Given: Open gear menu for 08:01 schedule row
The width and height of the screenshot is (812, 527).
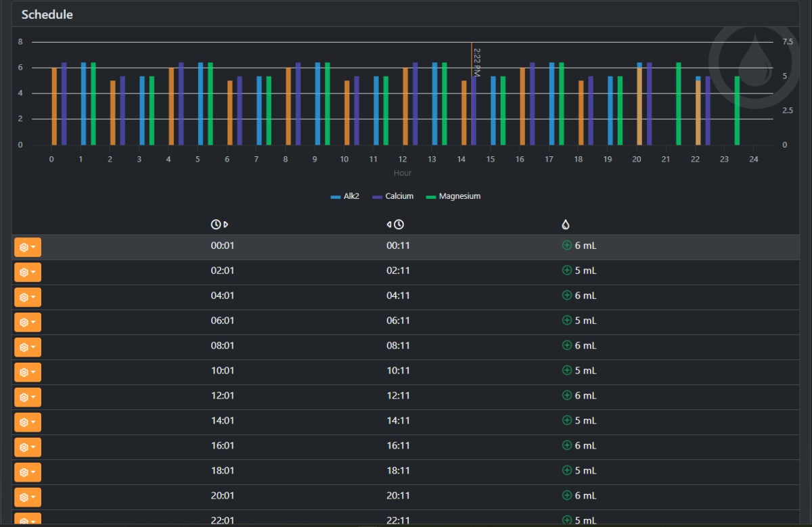Looking at the screenshot, I should coord(28,348).
